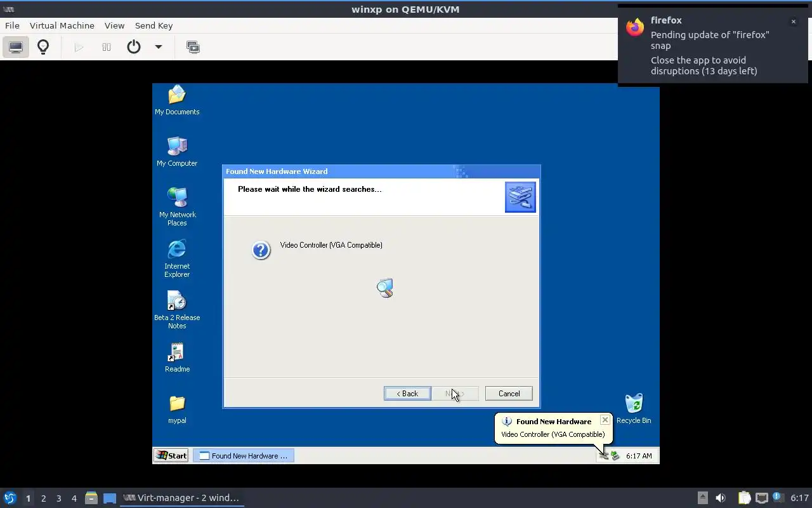Click the host update notifier tray icon
This screenshot has width=812, height=508.
[778, 498]
